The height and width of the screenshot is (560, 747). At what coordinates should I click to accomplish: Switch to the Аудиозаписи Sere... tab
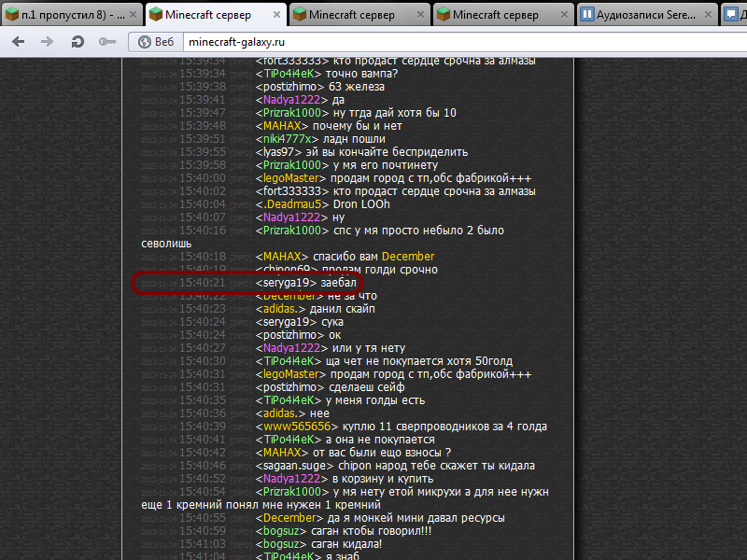[x=645, y=15]
